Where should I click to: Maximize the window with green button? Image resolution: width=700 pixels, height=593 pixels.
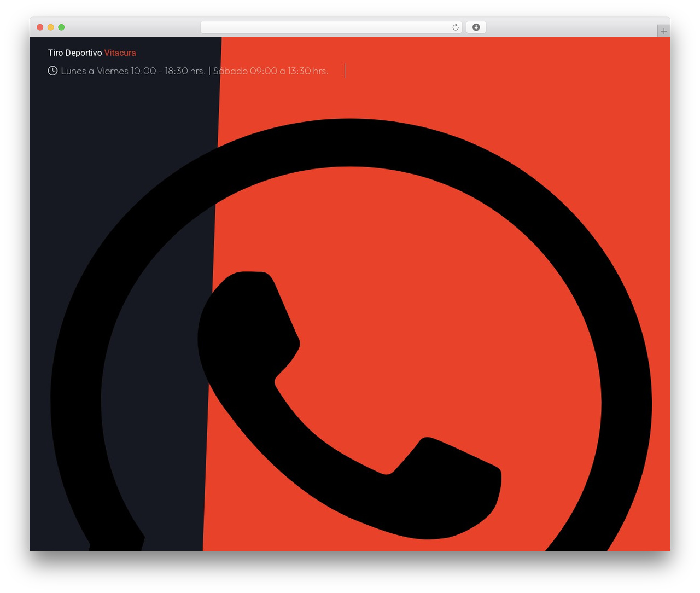click(61, 27)
